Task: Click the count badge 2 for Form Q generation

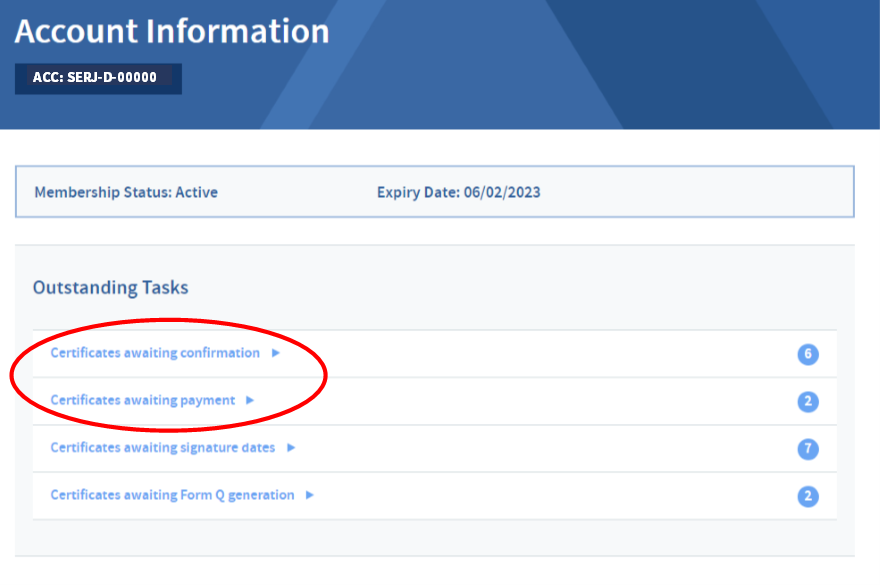Action: (x=808, y=496)
